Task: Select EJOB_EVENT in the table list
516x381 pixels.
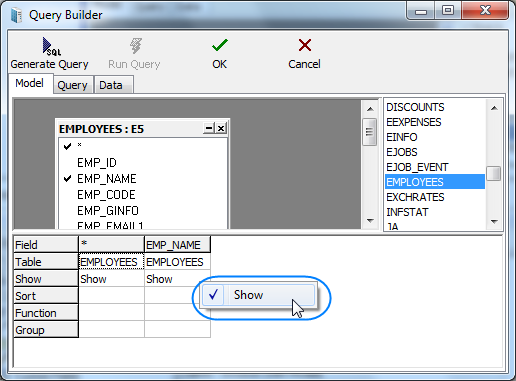Action: (435, 167)
